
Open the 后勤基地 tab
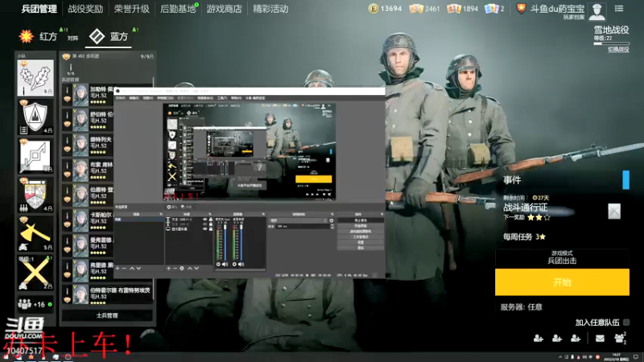point(178,9)
